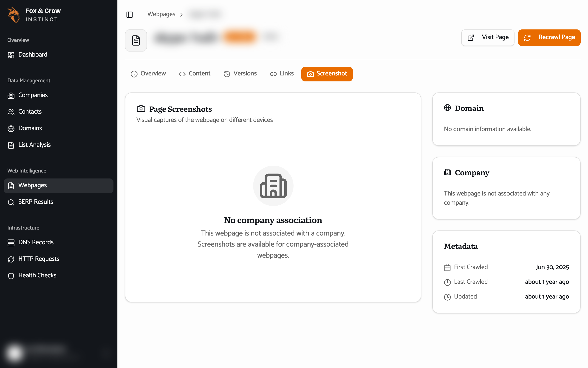Click the Recrawl Page button
588x368 pixels.
pyautogui.click(x=549, y=37)
